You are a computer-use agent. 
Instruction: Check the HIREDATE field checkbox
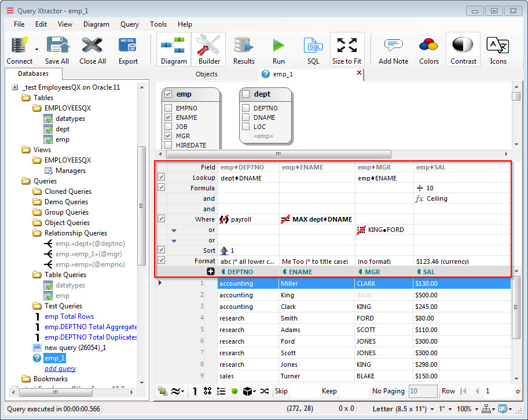pyautogui.click(x=168, y=145)
